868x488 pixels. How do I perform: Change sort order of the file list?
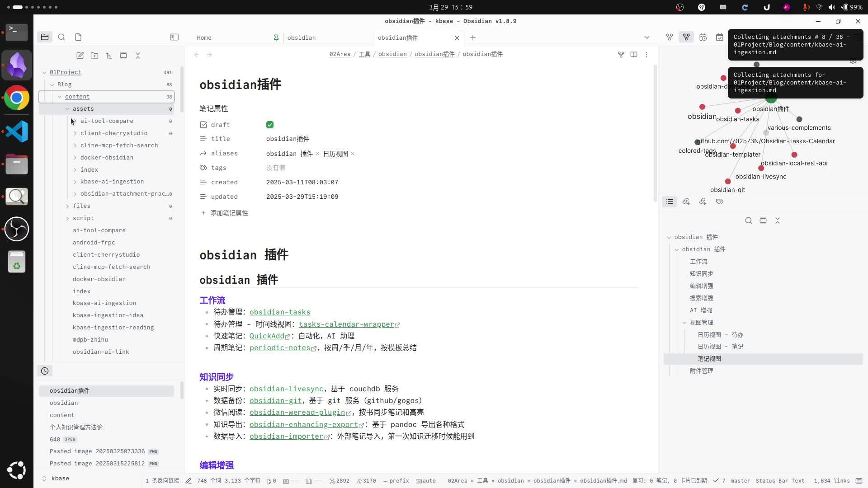click(108, 55)
